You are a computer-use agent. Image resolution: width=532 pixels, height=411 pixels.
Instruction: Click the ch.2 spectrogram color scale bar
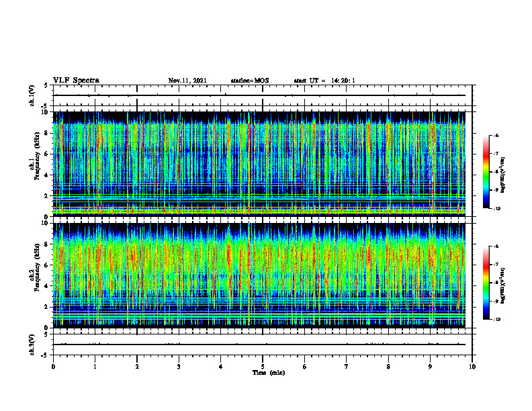click(486, 283)
